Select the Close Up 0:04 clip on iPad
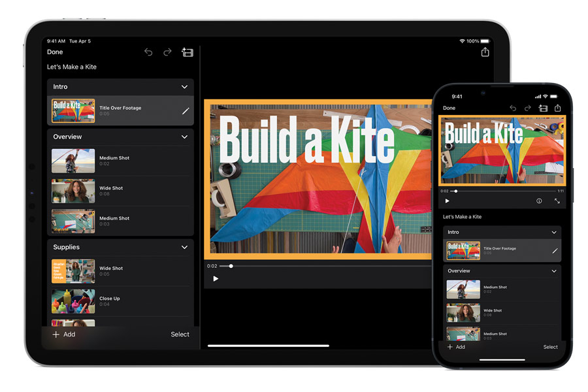Screen dimensions: 588x392 pos(120,301)
